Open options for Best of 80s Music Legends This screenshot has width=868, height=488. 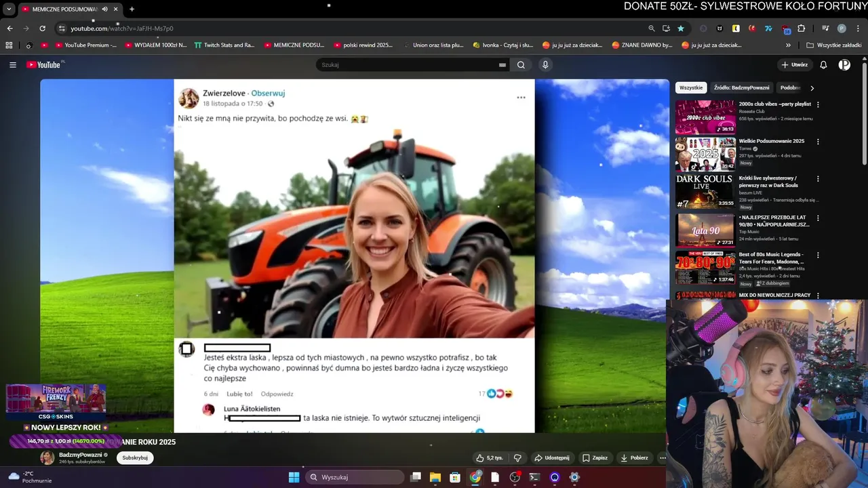click(818, 256)
